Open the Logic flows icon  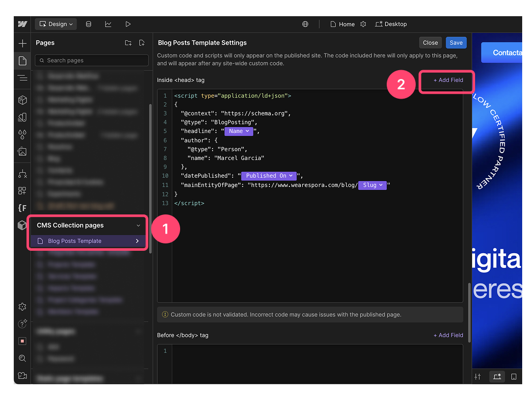(x=23, y=174)
